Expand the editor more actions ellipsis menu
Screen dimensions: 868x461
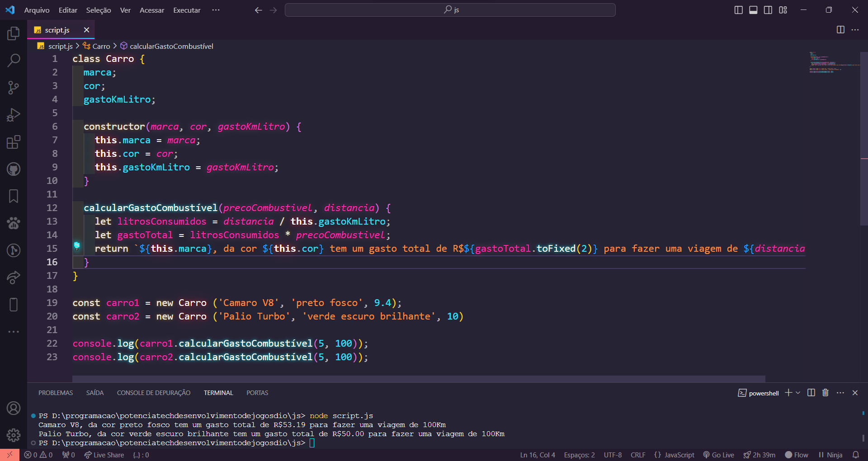(855, 29)
